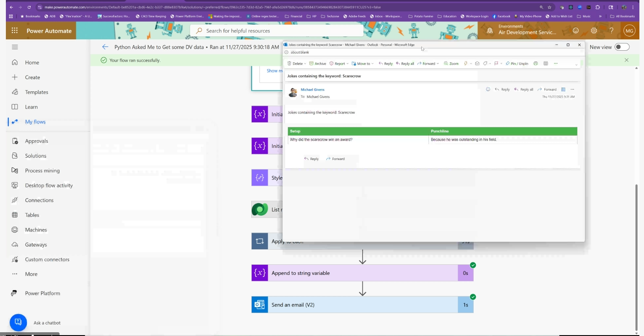Viewport: 644px width, 336px height.
Task: Open the Move to dropdown
Action: pyautogui.click(x=363, y=64)
